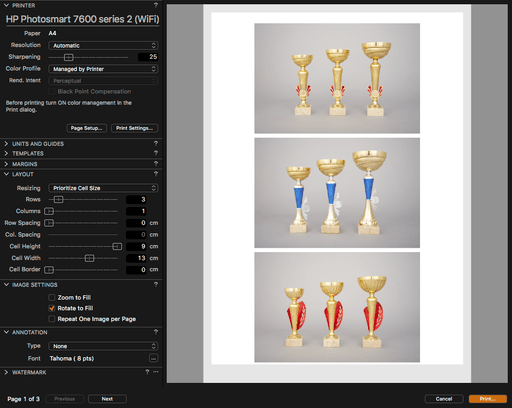512x408 pixels.
Task: Uncheck the Rotate to Fill option
Action: pyautogui.click(x=52, y=308)
